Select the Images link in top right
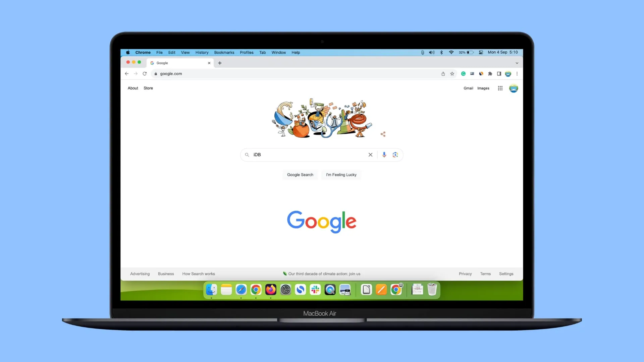644x362 pixels. tap(483, 88)
